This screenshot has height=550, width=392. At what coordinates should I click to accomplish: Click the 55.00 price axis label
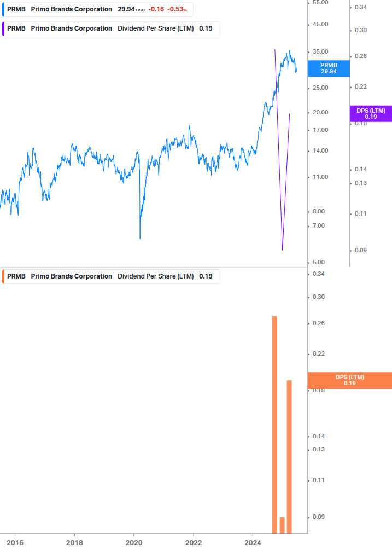pyautogui.click(x=320, y=2)
